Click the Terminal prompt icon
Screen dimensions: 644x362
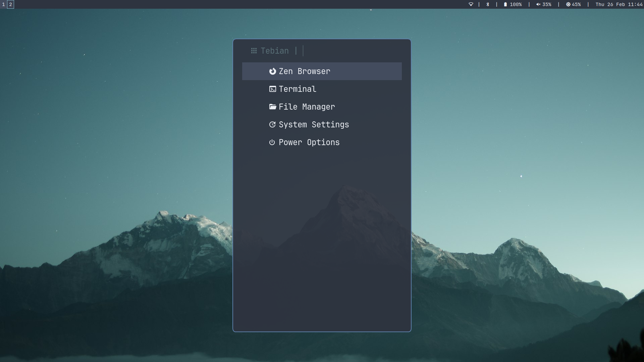[273, 89]
